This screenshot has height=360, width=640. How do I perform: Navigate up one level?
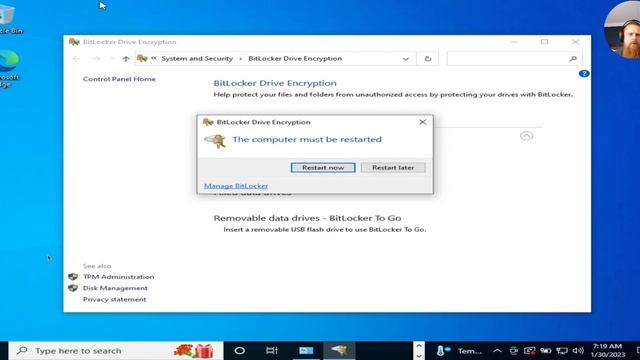[x=126, y=59]
